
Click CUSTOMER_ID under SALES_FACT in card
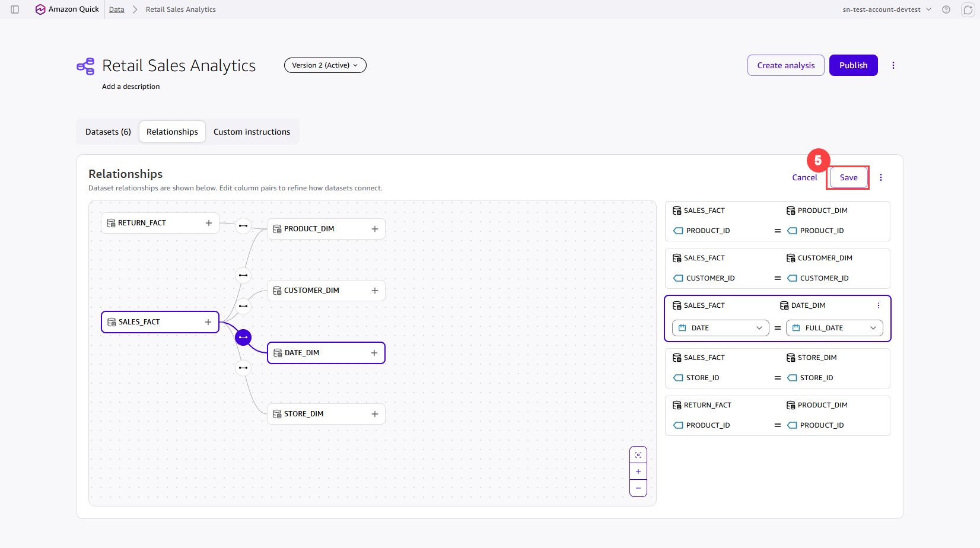710,278
